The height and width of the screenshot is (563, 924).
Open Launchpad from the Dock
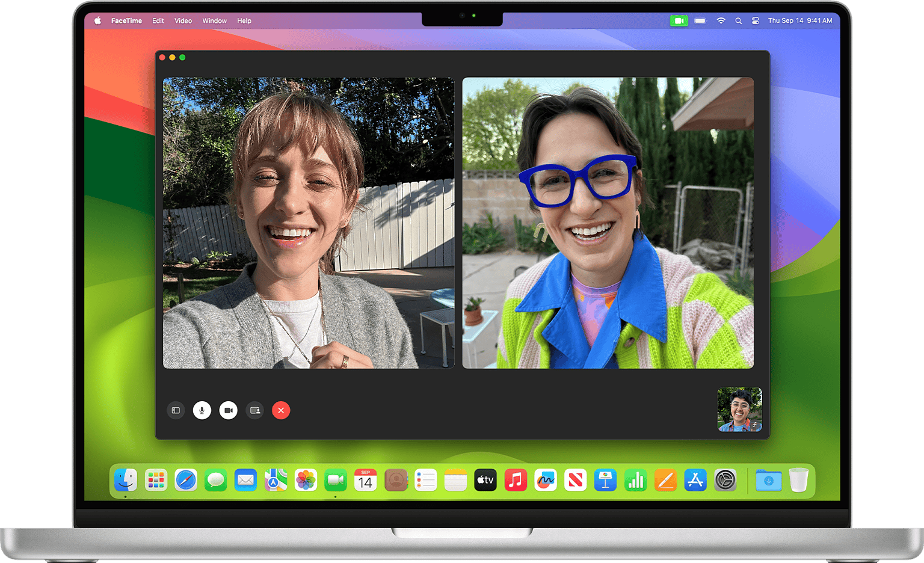[155, 480]
